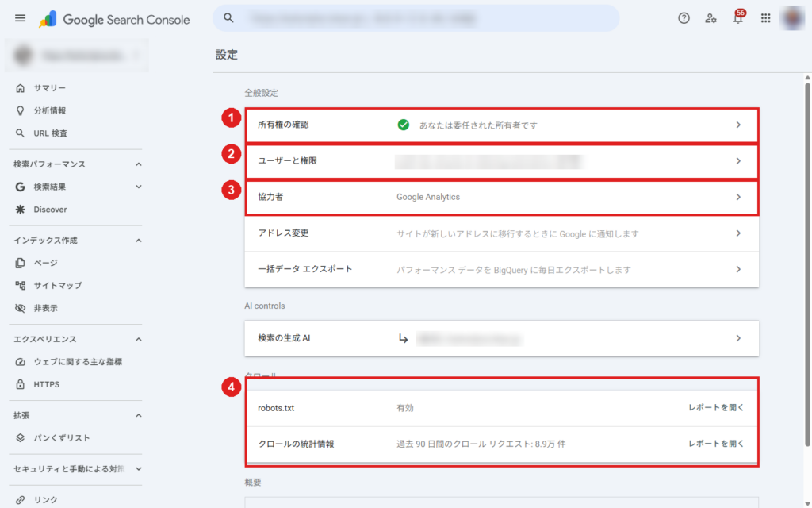Viewport: 812px width, 508px height.
Task: Click the page vertical scrollbar thumb
Action: click(x=807, y=264)
